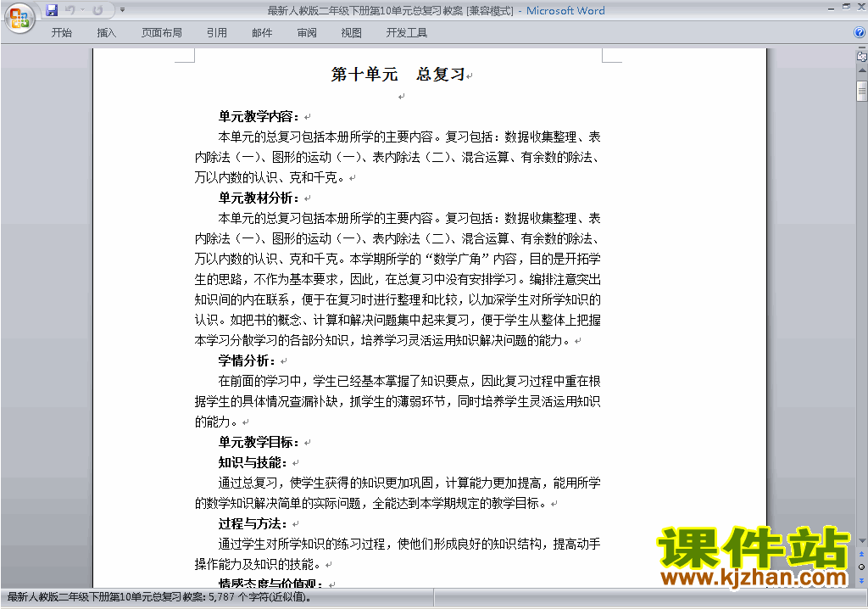Click the line starting '认识。如把书的概念'
Viewport: 868px width, 609px height.
click(398, 321)
